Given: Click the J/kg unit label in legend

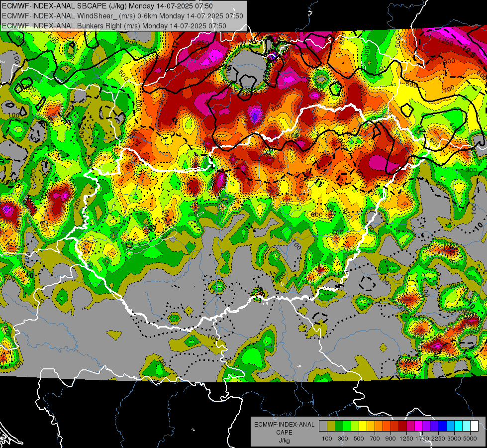Looking at the screenshot, I should [x=284, y=441].
